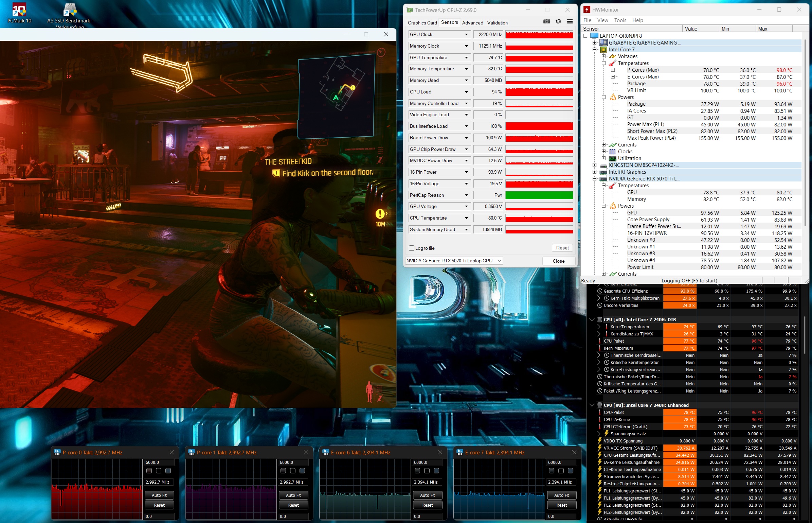The image size is (812, 523).
Task: Click the NVIDIA GeForce RTX 5070 Ti tree icon
Action: tap(603, 179)
